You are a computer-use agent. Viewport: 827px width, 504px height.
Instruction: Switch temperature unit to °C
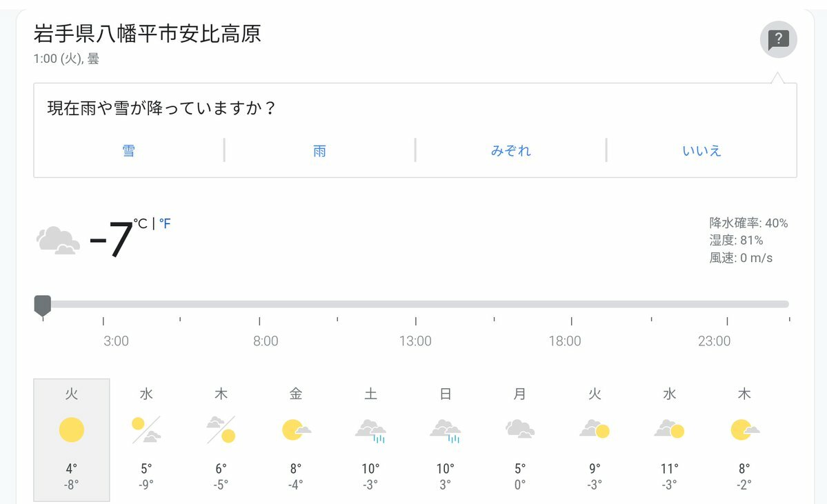click(x=140, y=224)
